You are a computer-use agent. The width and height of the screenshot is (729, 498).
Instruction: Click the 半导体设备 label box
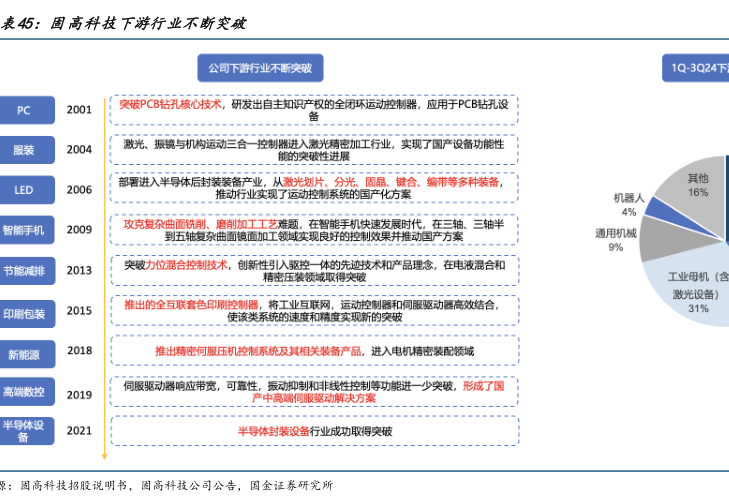24,430
